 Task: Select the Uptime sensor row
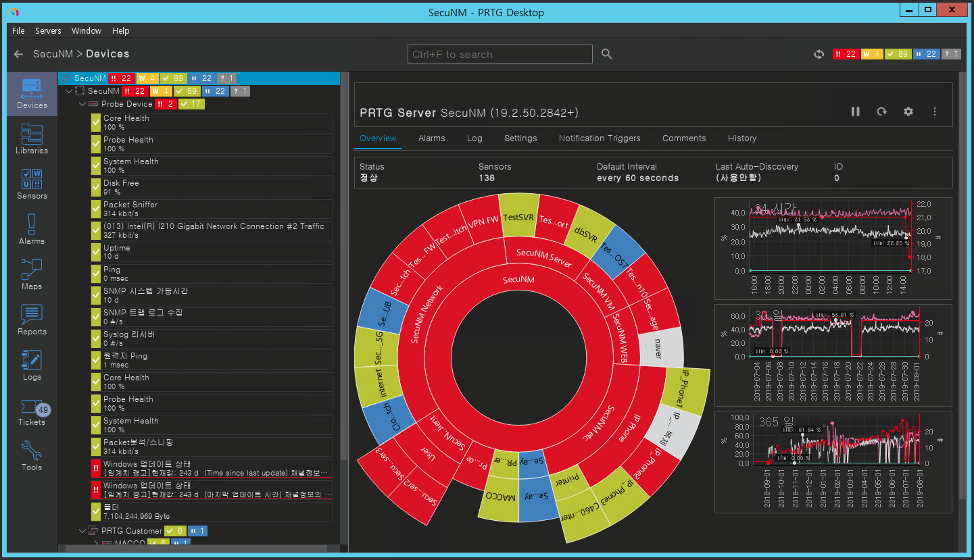211,252
